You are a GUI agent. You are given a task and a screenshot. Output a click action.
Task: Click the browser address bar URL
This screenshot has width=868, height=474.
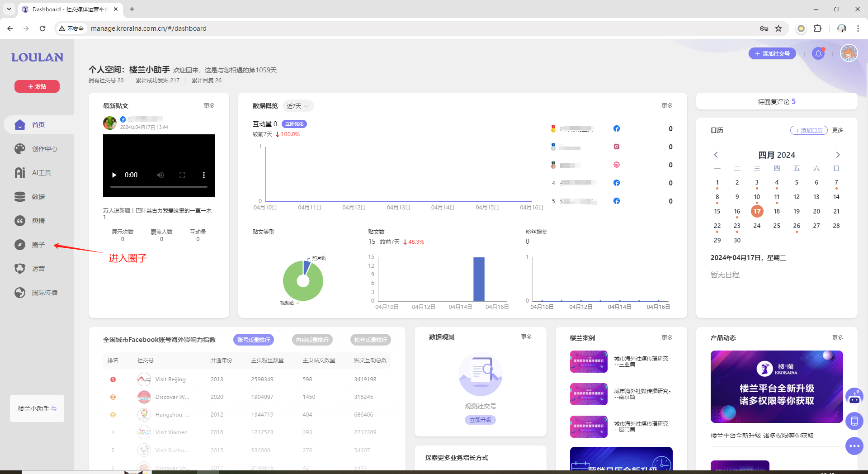(x=149, y=28)
